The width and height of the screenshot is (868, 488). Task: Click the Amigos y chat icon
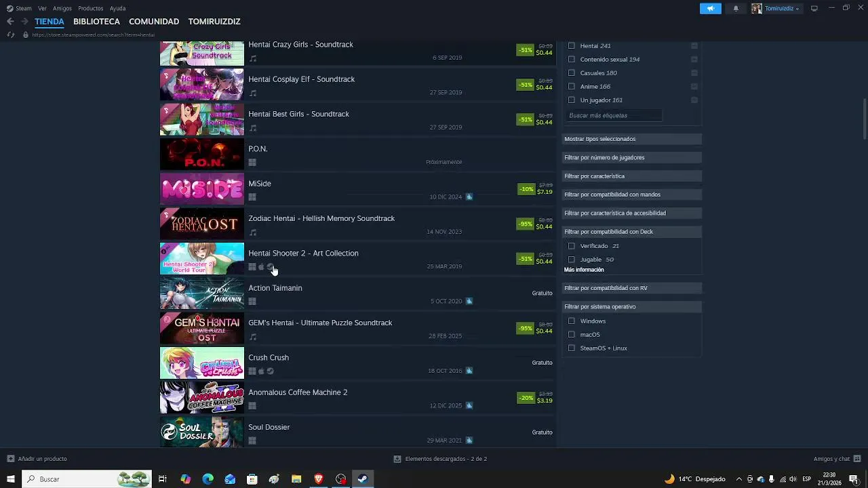pos(857,459)
